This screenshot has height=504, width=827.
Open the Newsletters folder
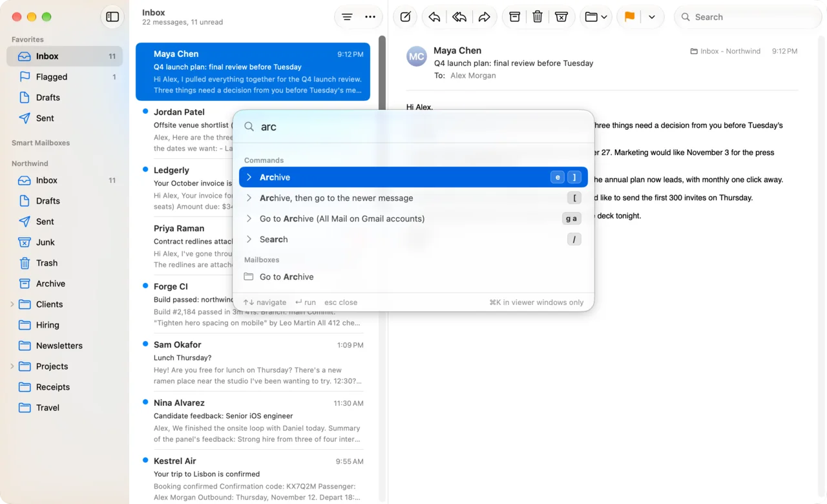(x=65, y=346)
